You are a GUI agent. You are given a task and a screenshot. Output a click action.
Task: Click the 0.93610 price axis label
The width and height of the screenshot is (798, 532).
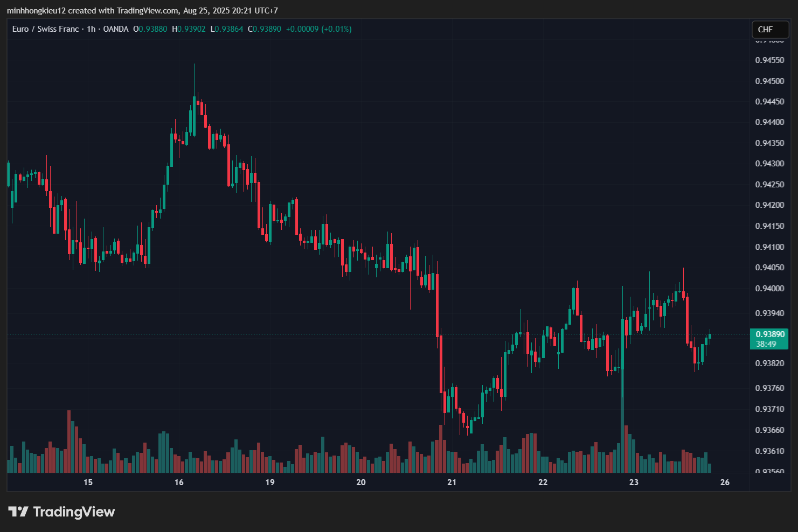pyautogui.click(x=769, y=451)
